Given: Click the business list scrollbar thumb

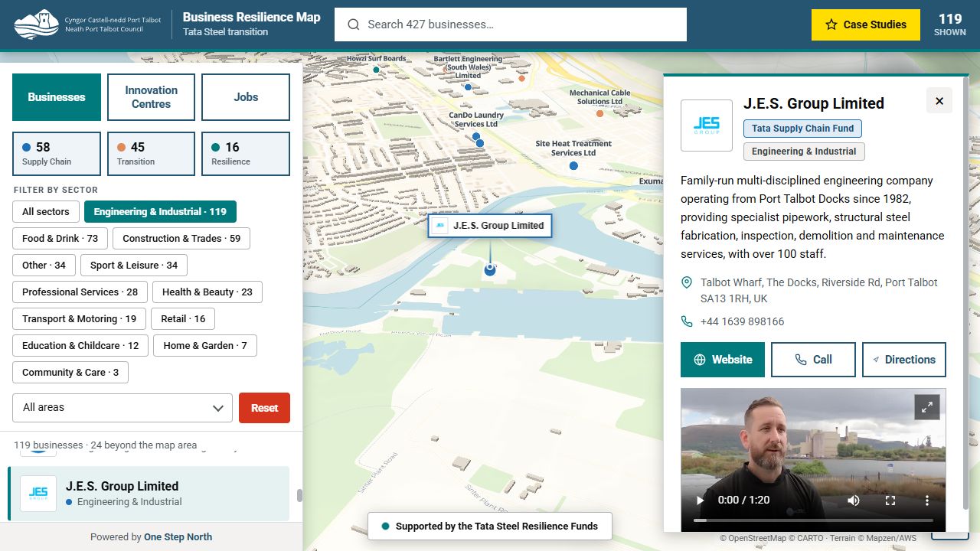Looking at the screenshot, I should (x=299, y=495).
